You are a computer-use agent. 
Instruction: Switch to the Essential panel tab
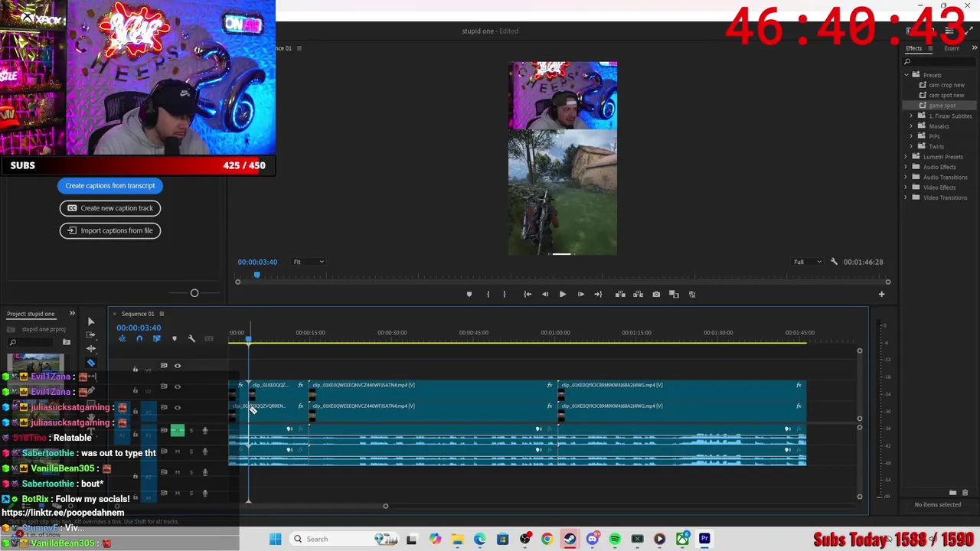coord(952,48)
